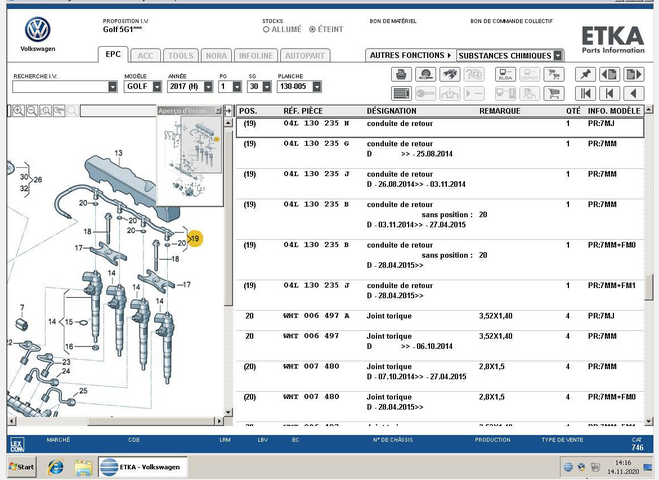Click the globe icon in system tray
The height and width of the screenshot is (480, 659).
click(568, 467)
